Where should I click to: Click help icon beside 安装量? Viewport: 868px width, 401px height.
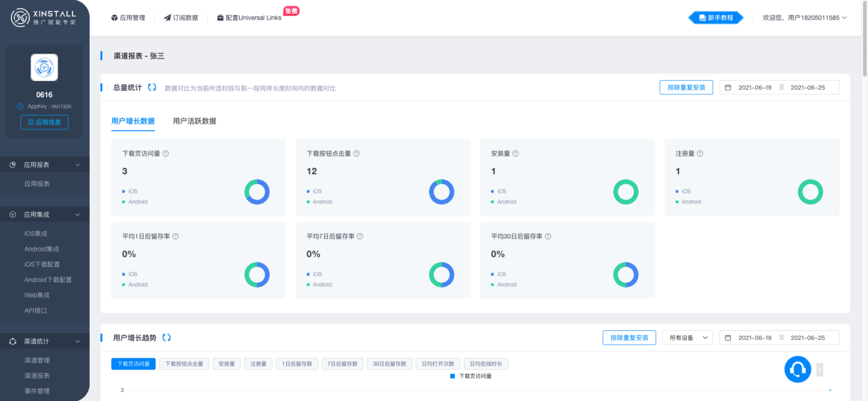(x=516, y=154)
